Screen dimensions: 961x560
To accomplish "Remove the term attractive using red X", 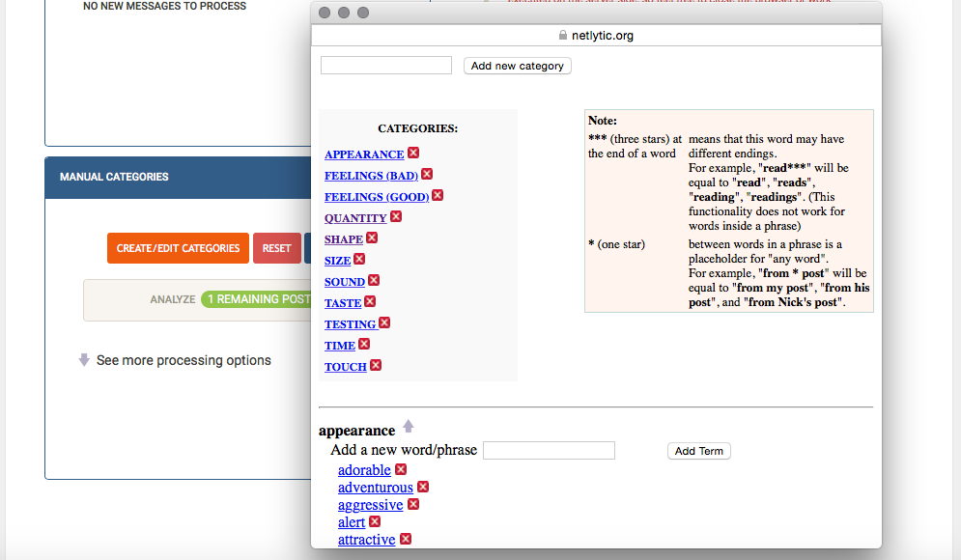I will coord(406,539).
